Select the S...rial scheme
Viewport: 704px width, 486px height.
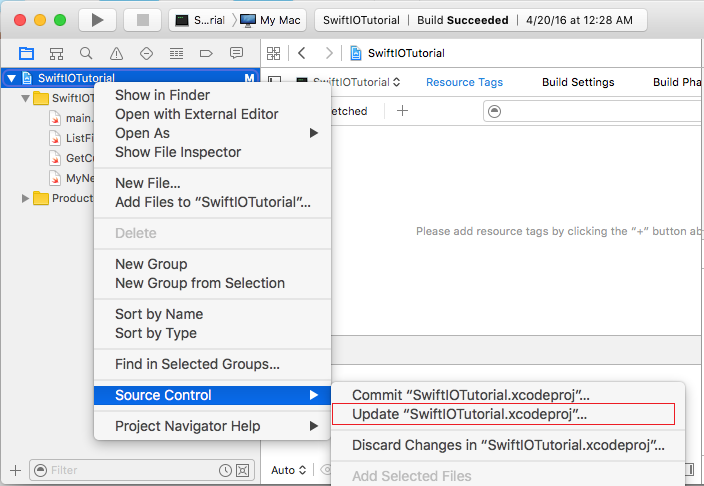click(200, 20)
